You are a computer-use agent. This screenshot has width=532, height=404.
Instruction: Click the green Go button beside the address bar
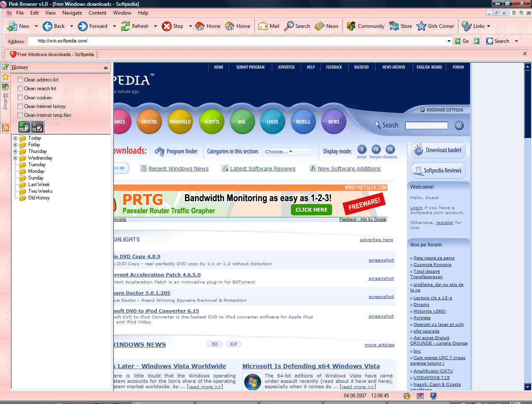click(x=462, y=41)
